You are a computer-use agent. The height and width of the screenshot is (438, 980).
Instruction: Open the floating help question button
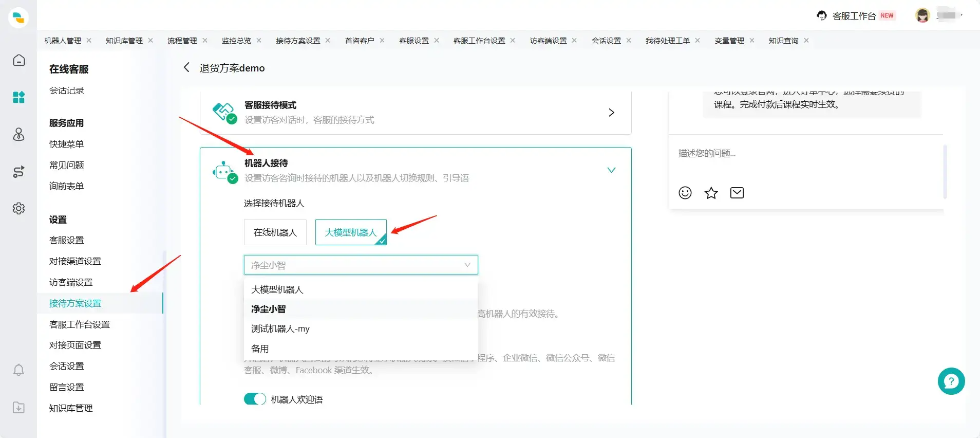pos(951,381)
